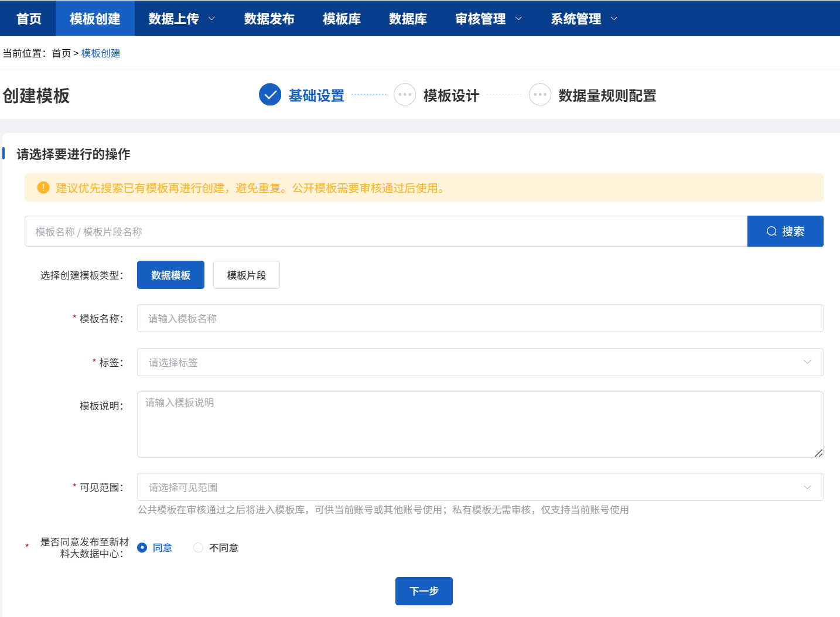Click the 模板名称 input field
The image size is (840, 617).
click(480, 318)
